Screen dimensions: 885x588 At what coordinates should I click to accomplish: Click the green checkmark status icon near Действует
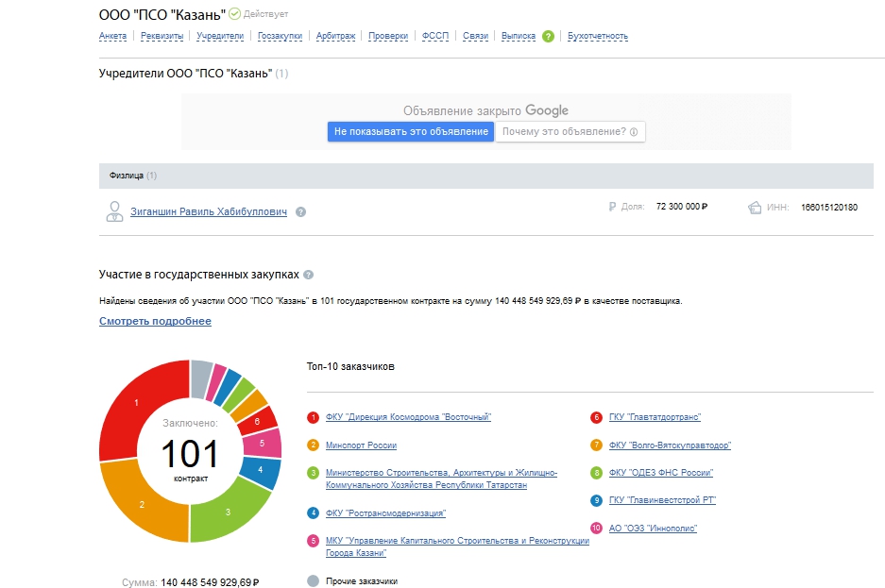tap(234, 13)
